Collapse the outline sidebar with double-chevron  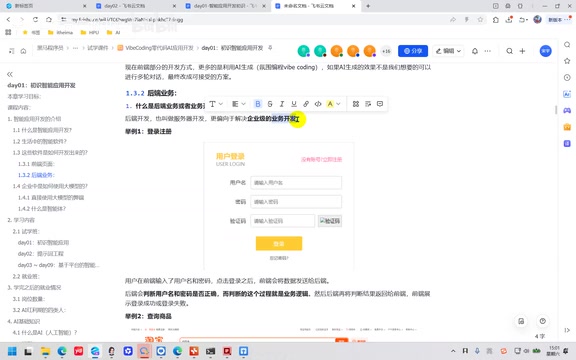point(10,74)
